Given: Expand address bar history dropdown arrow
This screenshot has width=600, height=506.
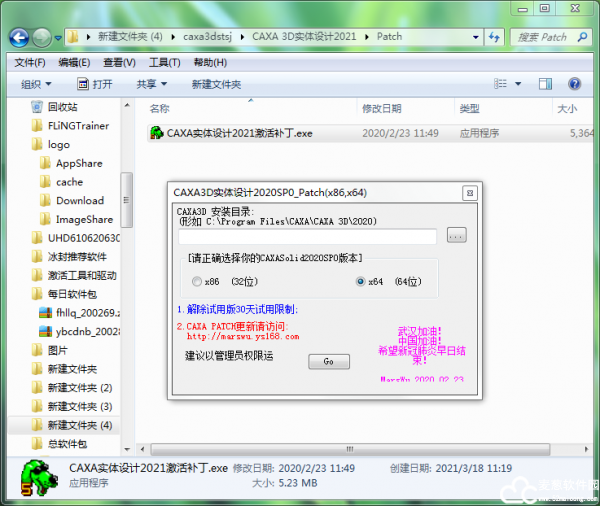Looking at the screenshot, I should 476,37.
